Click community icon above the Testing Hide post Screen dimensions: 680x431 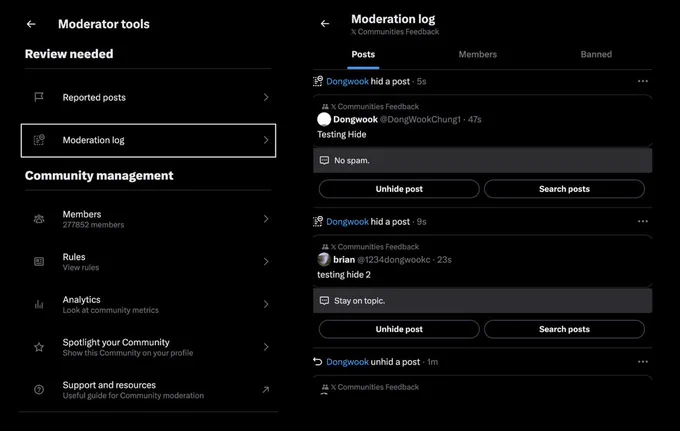pos(325,106)
